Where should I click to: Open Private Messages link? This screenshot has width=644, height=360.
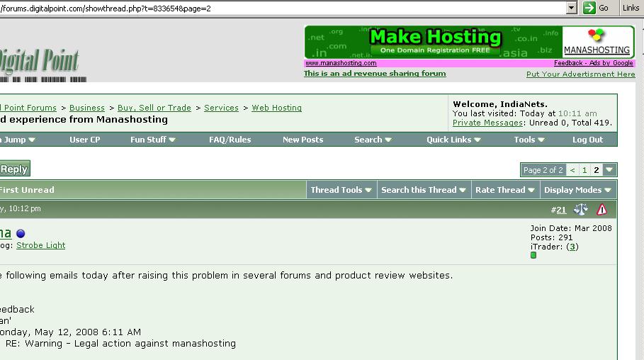487,123
